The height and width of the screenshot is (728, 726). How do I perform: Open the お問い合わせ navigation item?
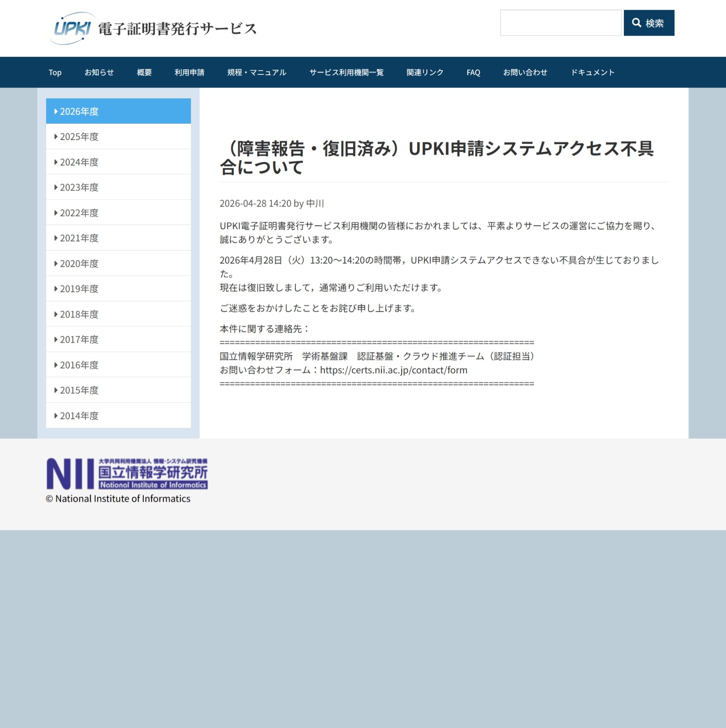point(525,72)
